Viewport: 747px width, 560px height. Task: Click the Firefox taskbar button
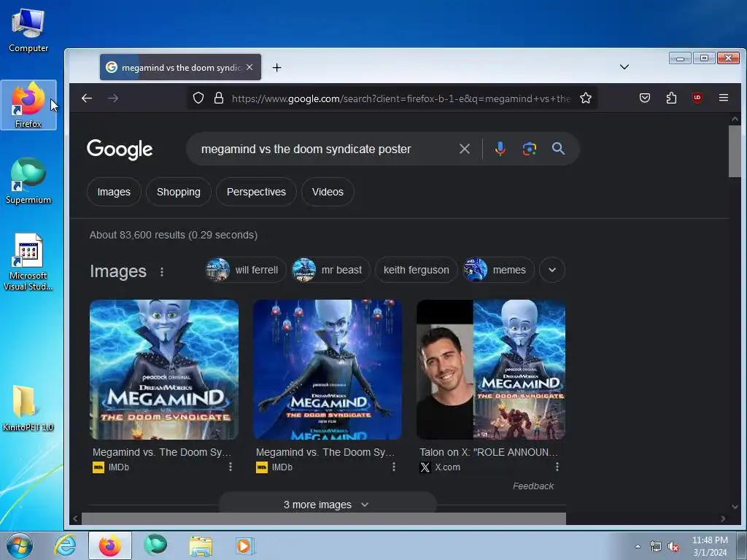tap(110, 545)
